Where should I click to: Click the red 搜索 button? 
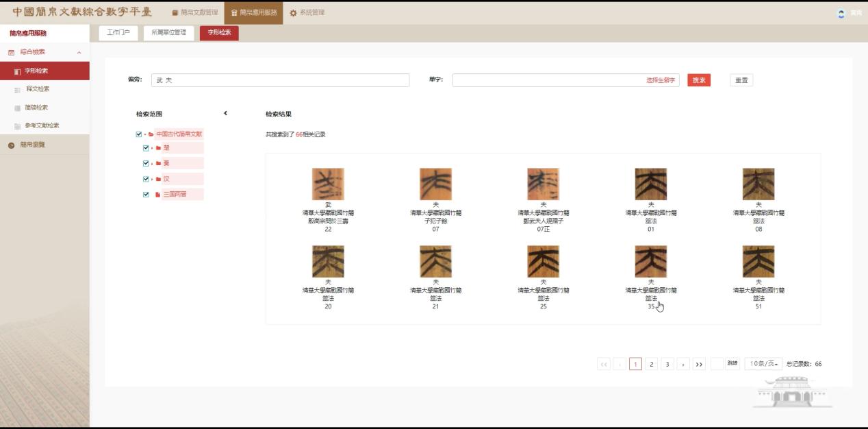pyautogui.click(x=699, y=80)
